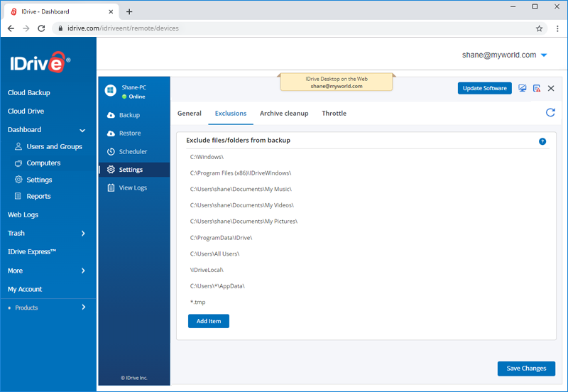Close the IDrive - Dashboard tab
The image size is (568, 392).
point(111,11)
